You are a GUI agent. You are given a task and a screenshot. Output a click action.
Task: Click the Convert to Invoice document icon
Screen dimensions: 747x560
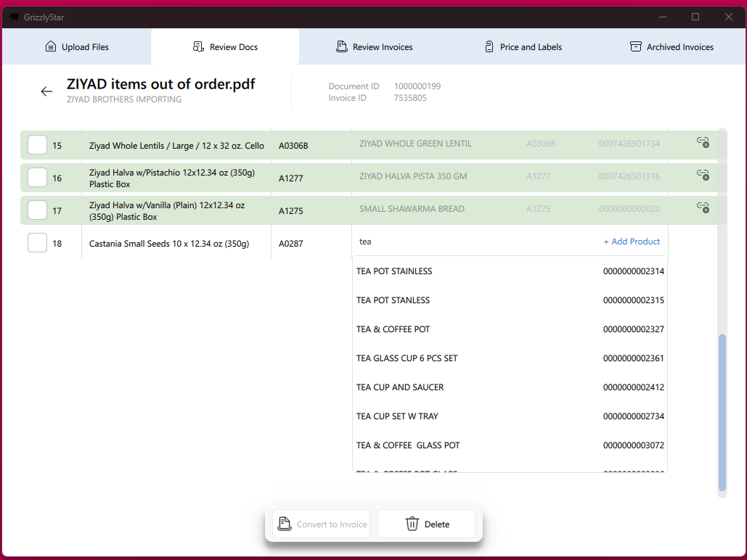(x=285, y=524)
